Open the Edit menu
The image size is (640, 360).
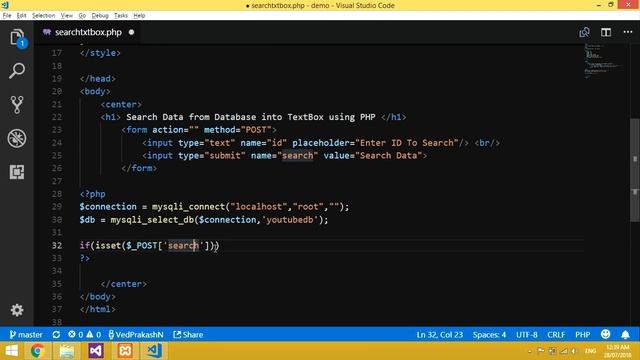(x=21, y=16)
